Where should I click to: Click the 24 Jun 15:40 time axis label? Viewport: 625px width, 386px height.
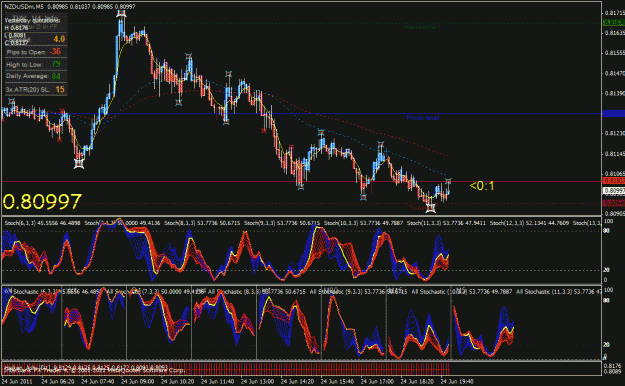(x=337, y=381)
